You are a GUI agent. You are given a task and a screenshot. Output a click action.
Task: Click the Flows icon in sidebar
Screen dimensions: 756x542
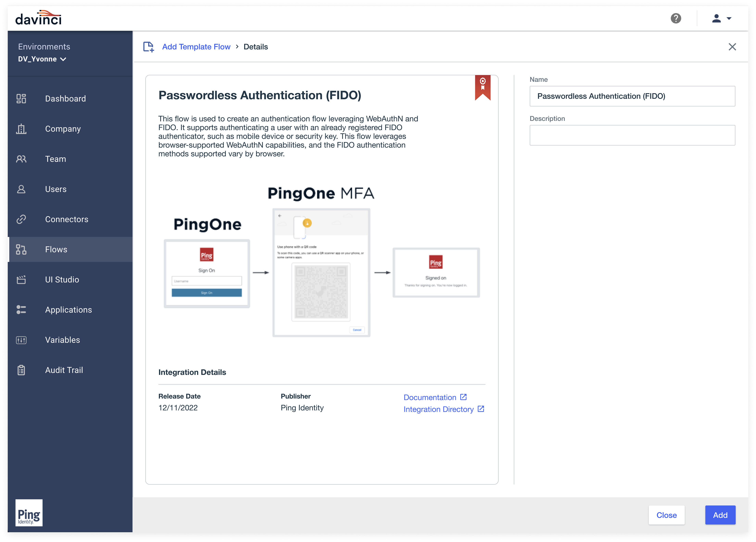(x=21, y=249)
